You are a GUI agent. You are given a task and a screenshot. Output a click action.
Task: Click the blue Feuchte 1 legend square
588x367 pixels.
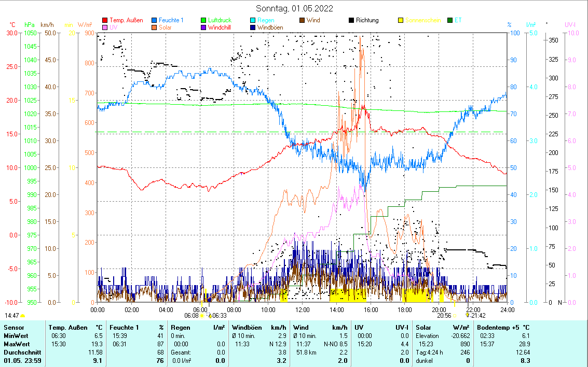tap(155, 21)
